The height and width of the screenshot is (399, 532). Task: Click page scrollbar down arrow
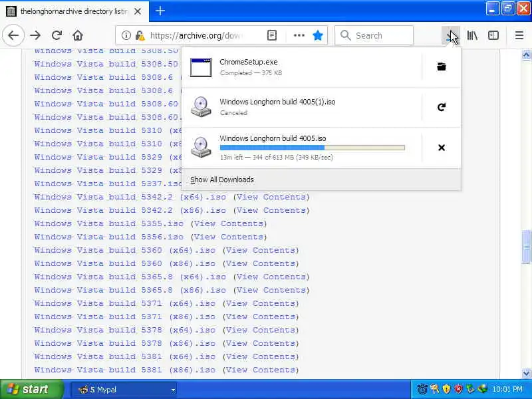tap(526, 374)
